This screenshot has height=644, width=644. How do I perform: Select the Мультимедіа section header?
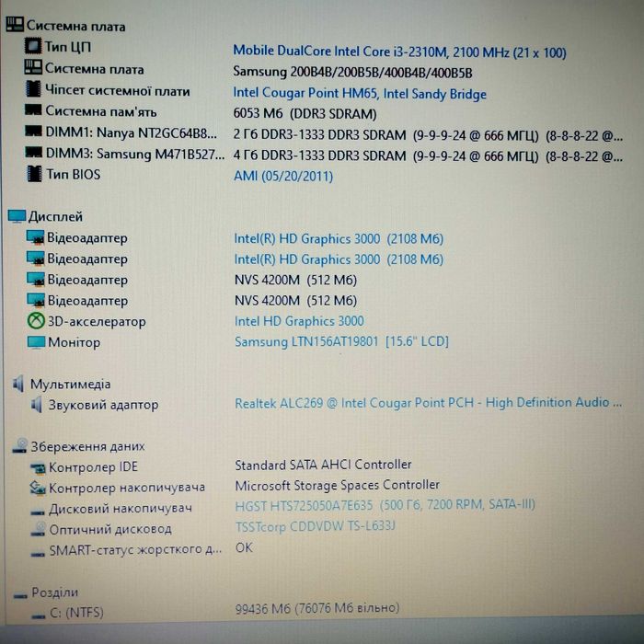(x=70, y=384)
